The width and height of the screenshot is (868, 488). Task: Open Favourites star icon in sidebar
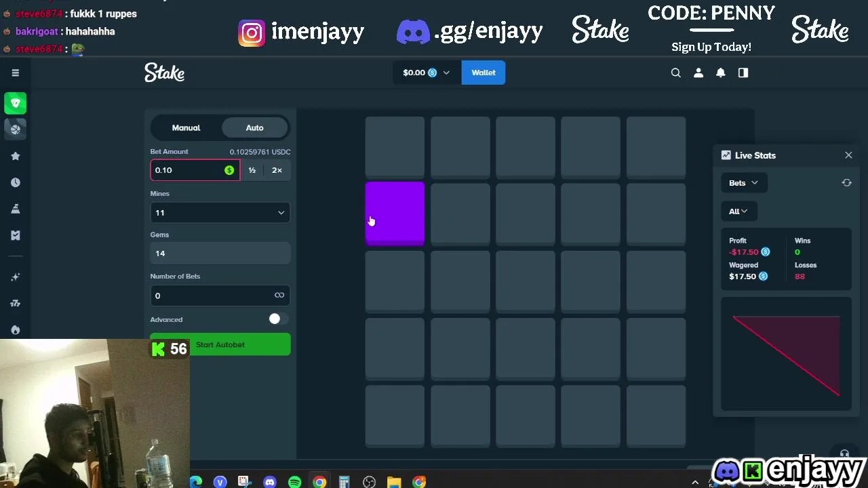(15, 156)
